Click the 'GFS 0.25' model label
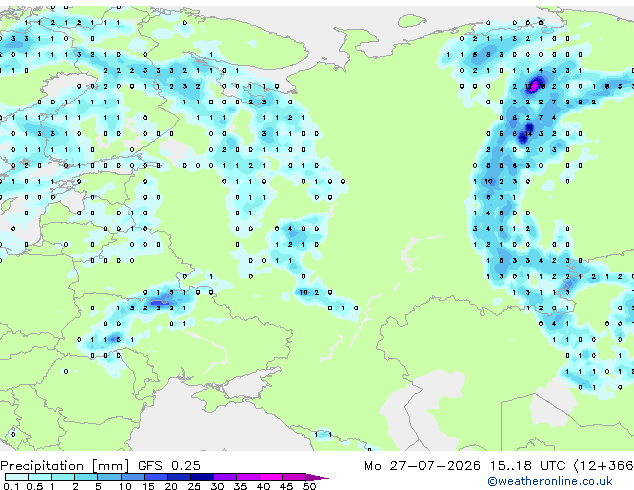The width and height of the screenshot is (634, 490). pos(169,466)
